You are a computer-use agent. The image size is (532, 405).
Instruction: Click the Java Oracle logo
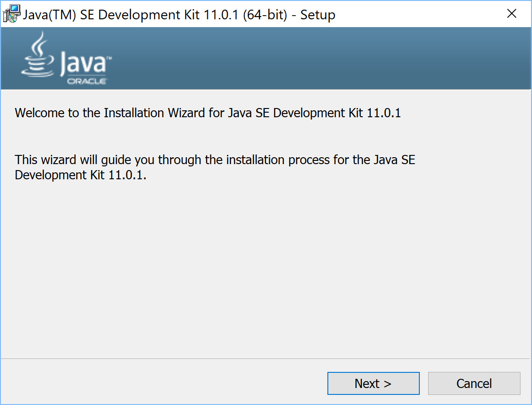tap(67, 58)
